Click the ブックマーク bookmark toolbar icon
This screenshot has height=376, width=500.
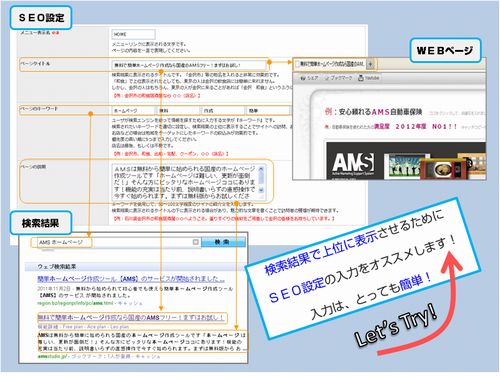(327, 78)
